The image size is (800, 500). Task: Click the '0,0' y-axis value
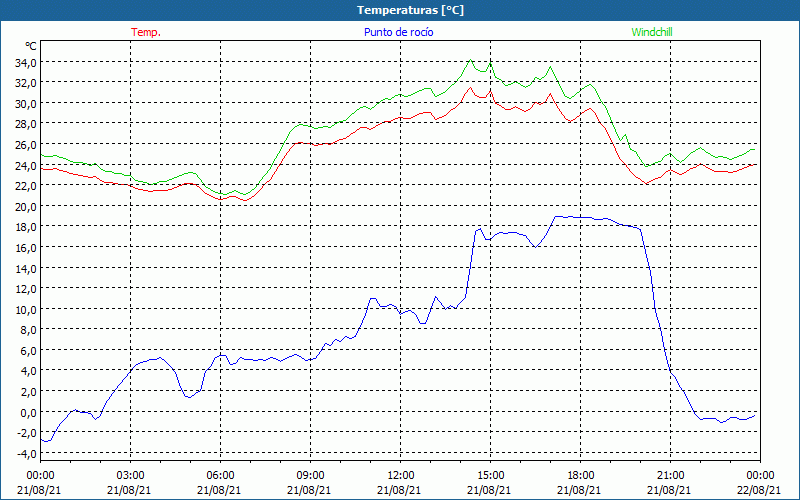coord(28,412)
